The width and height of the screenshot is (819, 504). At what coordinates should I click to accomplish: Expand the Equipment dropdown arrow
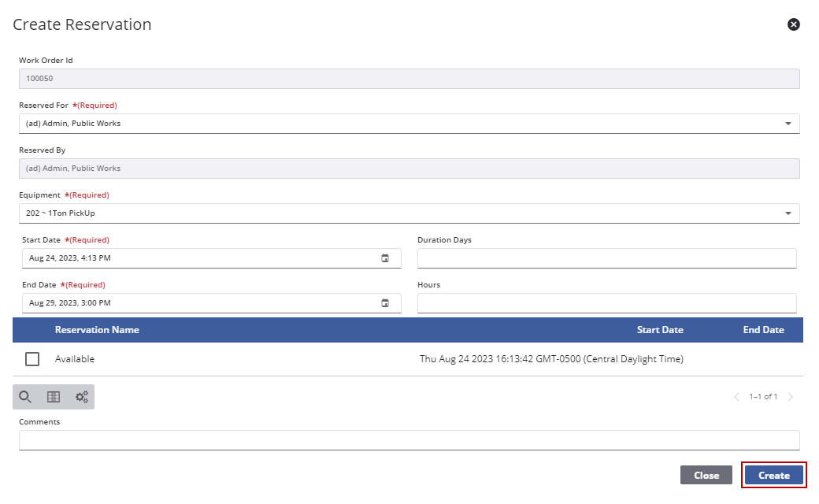pyautogui.click(x=788, y=213)
